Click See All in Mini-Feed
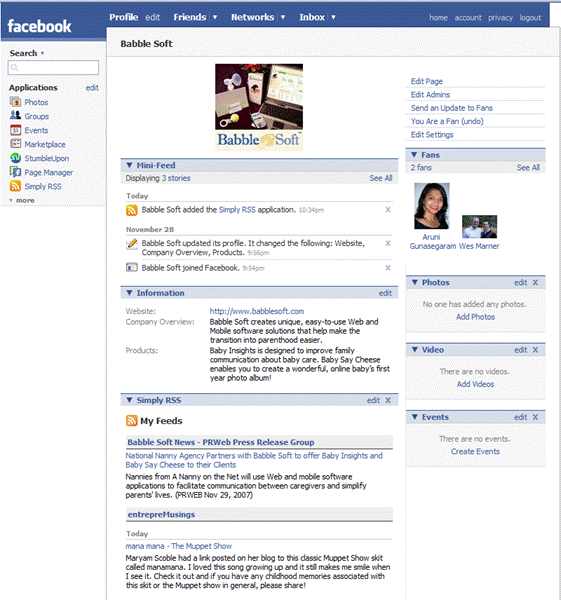The height and width of the screenshot is (600, 561). 381,178
